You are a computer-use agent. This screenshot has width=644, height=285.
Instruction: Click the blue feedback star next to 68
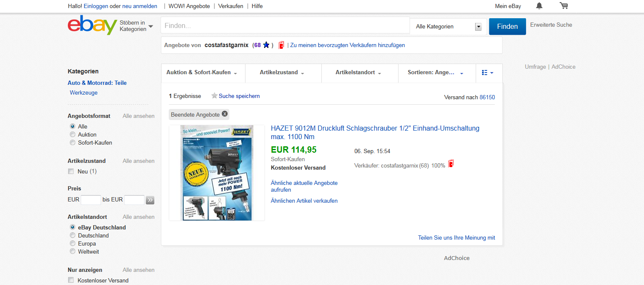pyautogui.click(x=266, y=45)
